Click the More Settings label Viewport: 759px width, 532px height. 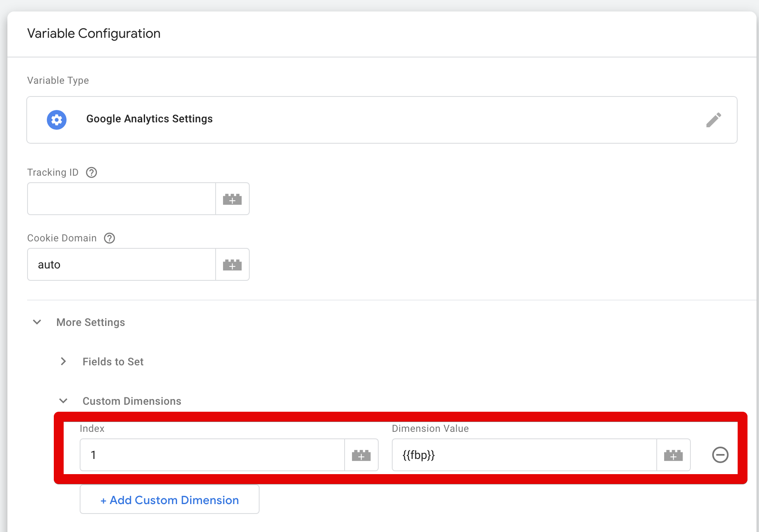click(91, 322)
